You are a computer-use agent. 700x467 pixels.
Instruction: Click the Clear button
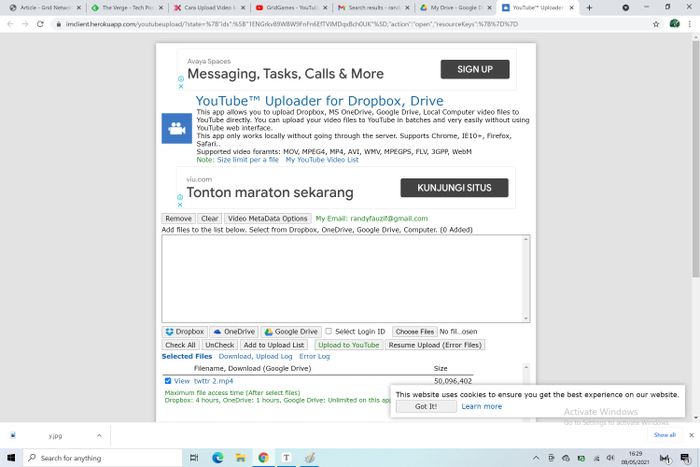[x=209, y=218]
